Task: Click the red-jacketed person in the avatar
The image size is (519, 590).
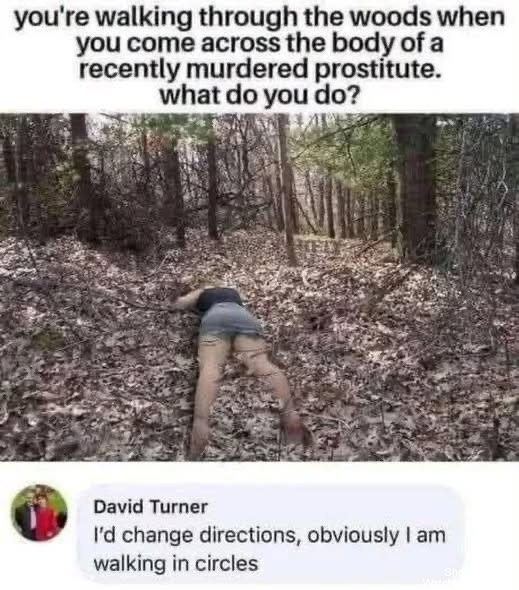Action: pos(44,517)
